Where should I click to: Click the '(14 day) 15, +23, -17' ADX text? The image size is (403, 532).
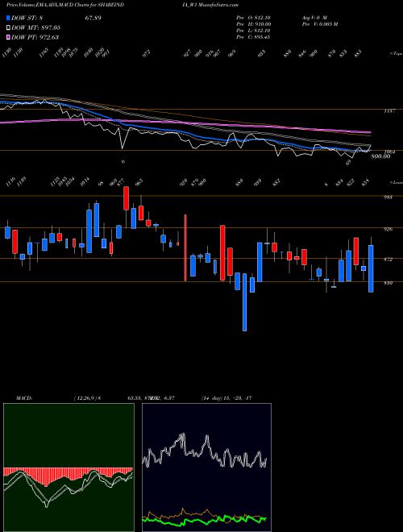click(226, 398)
